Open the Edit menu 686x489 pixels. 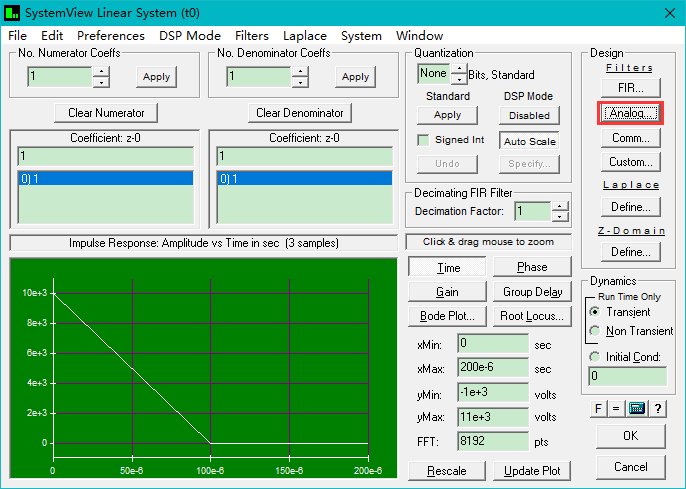pos(52,35)
